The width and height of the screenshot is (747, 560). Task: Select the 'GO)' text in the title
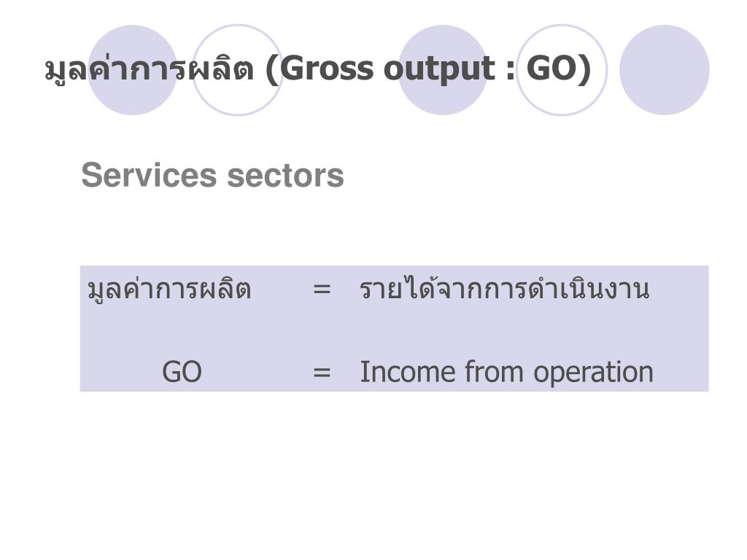[x=559, y=69]
